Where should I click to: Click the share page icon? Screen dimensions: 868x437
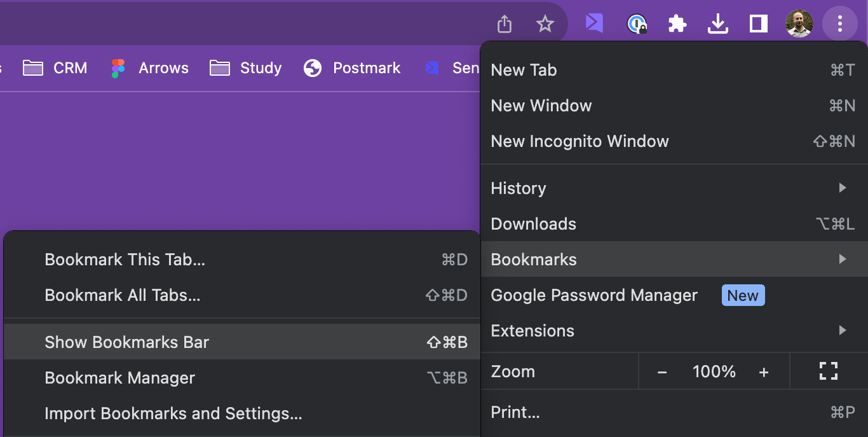click(x=504, y=24)
